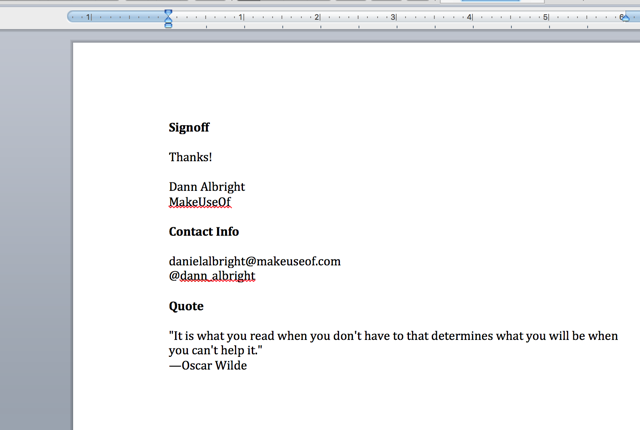This screenshot has height=430, width=640.
Task: Click the ruler at the 5 inch mark
Action: (x=545, y=17)
